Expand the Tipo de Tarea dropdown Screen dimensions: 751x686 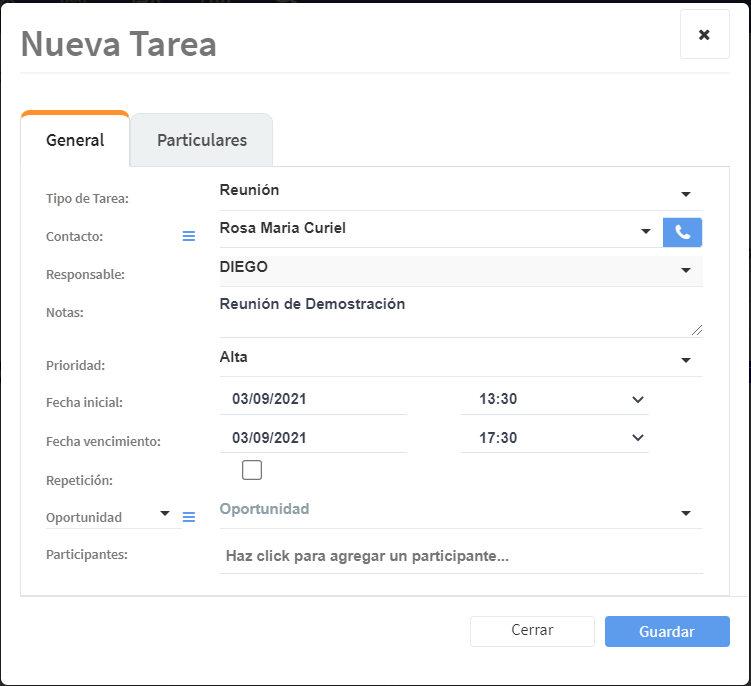pyautogui.click(x=686, y=194)
